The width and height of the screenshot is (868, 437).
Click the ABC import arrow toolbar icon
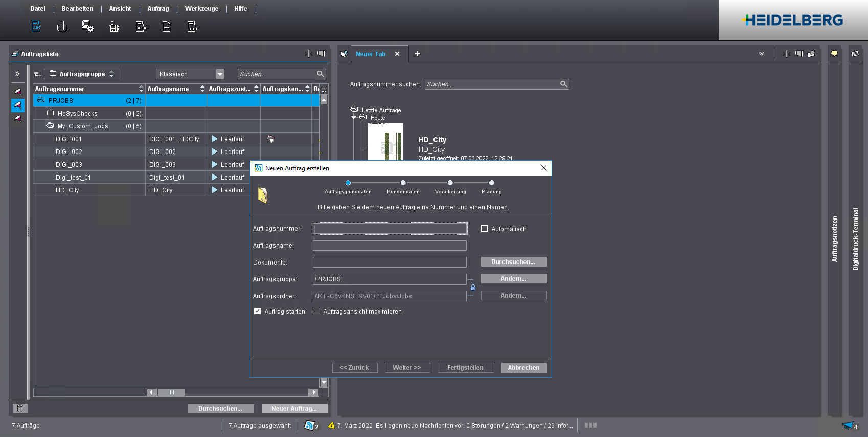pos(142,27)
